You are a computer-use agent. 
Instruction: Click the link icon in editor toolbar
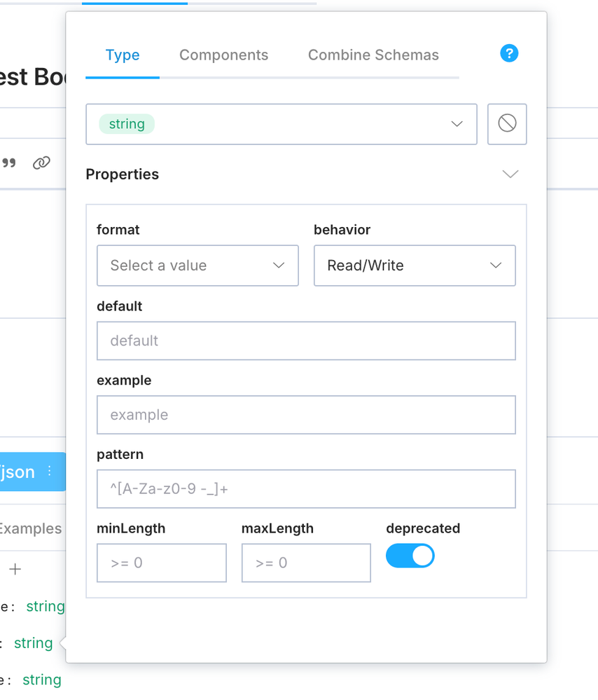[42, 163]
